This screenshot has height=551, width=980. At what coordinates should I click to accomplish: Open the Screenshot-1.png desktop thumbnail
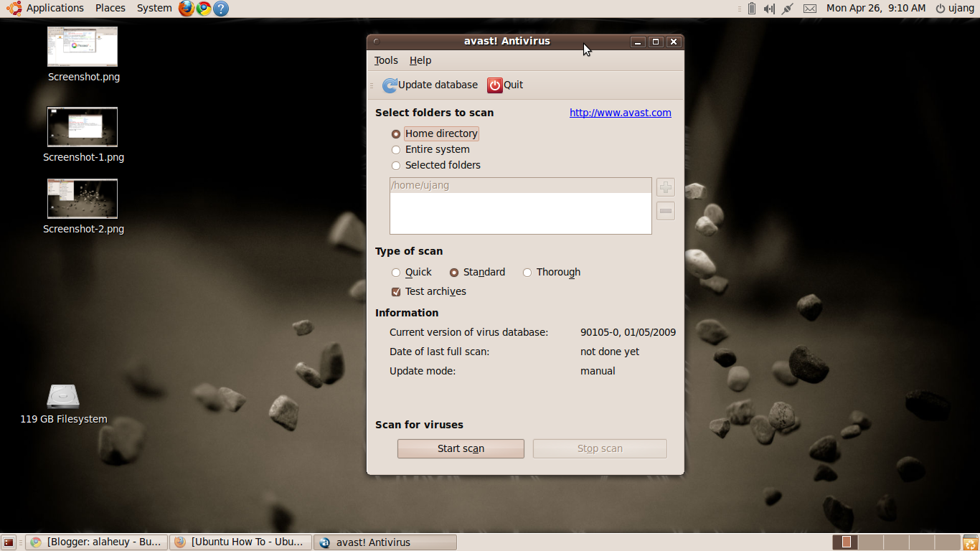(82, 126)
